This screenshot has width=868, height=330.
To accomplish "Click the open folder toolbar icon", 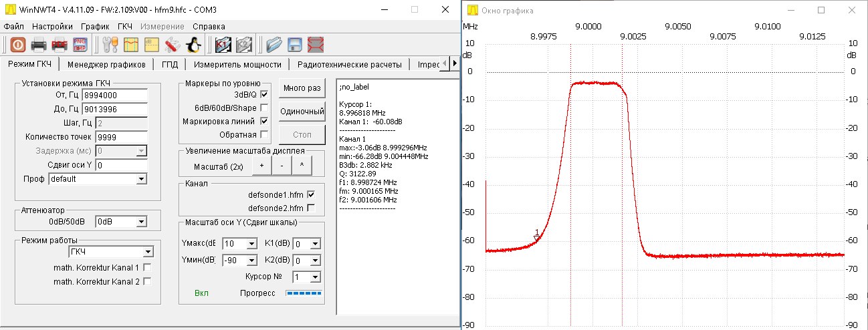I will (x=274, y=45).
